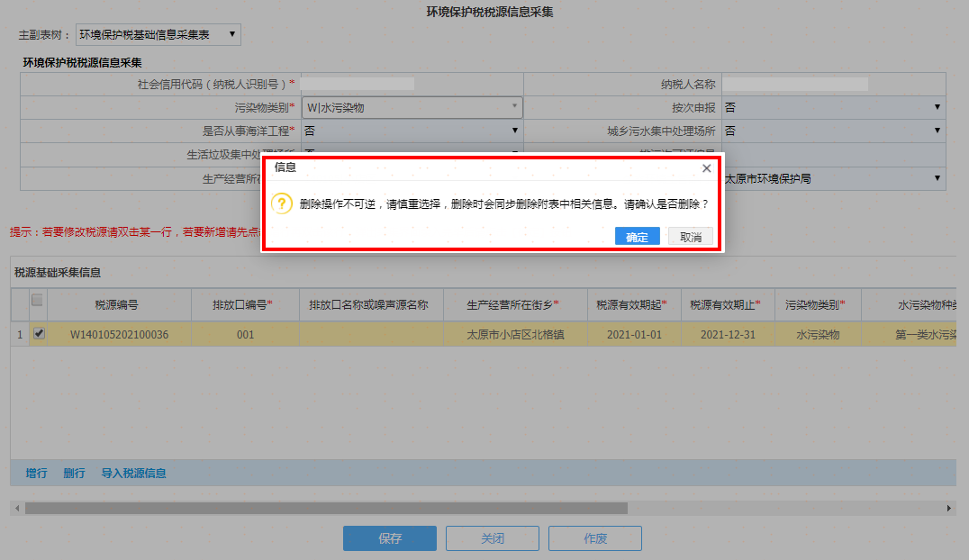Confirm deletion with 确定 button
Screen dimensions: 969x560
click(x=637, y=237)
